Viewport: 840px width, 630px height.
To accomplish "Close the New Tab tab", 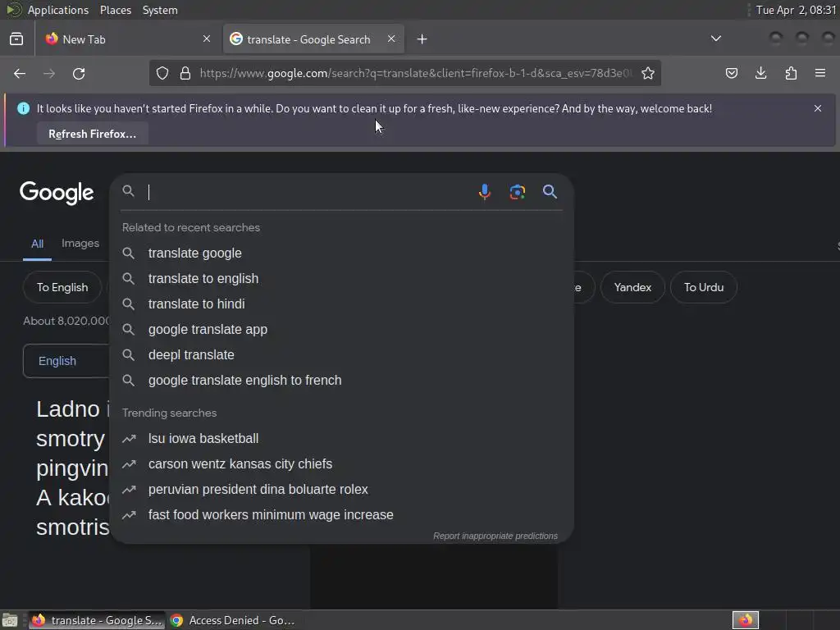I will (x=207, y=39).
